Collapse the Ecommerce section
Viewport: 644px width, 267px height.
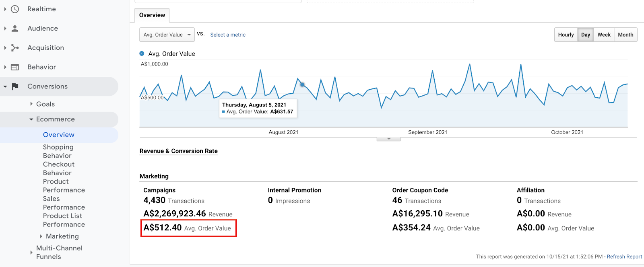click(x=55, y=119)
